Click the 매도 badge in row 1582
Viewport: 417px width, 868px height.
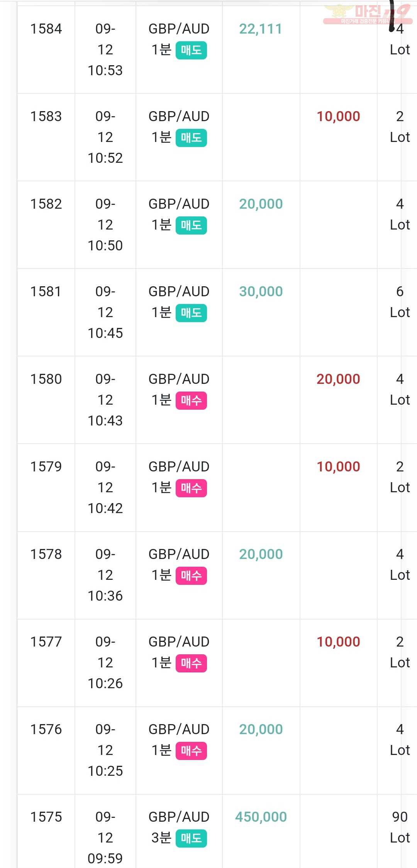click(191, 226)
